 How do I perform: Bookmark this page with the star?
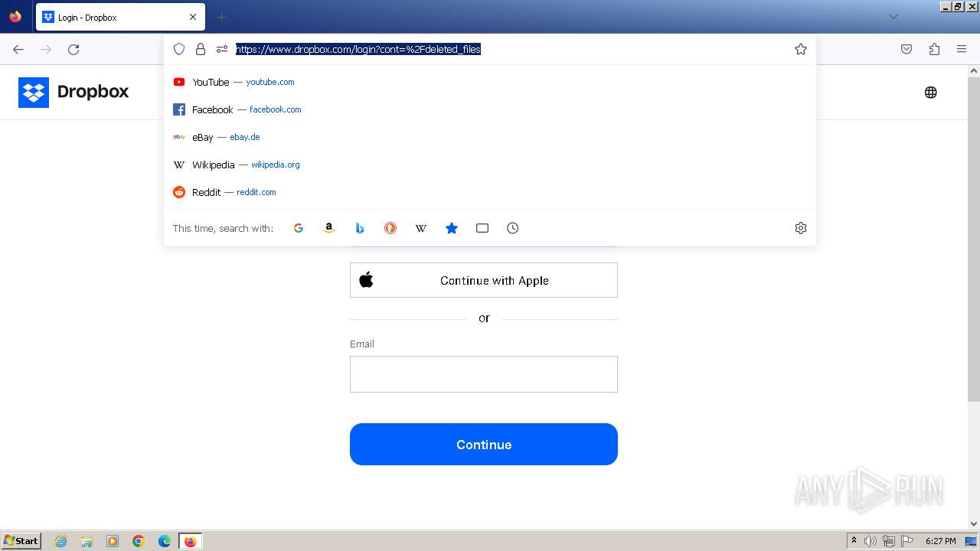tap(801, 49)
